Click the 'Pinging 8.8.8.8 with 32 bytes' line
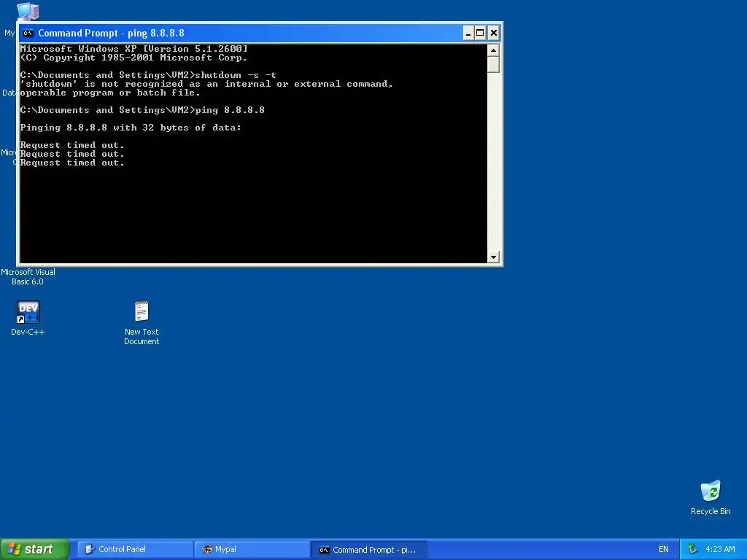Image resolution: width=747 pixels, height=560 pixels. (x=131, y=128)
